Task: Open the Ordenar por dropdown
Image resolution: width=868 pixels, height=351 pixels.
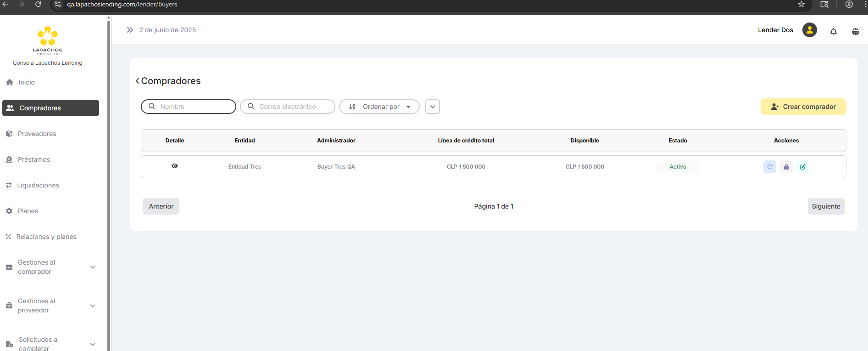Action: click(379, 107)
